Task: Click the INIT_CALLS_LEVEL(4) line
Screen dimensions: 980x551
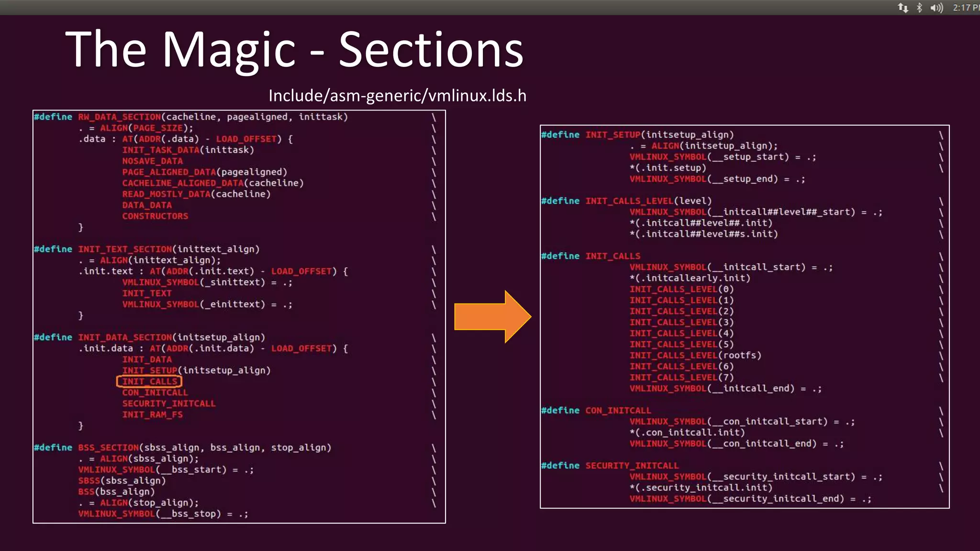Action: [x=682, y=333]
